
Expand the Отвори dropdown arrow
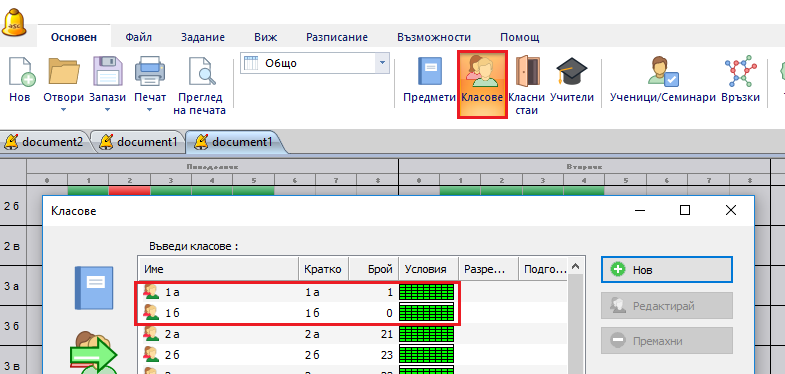tap(63, 110)
